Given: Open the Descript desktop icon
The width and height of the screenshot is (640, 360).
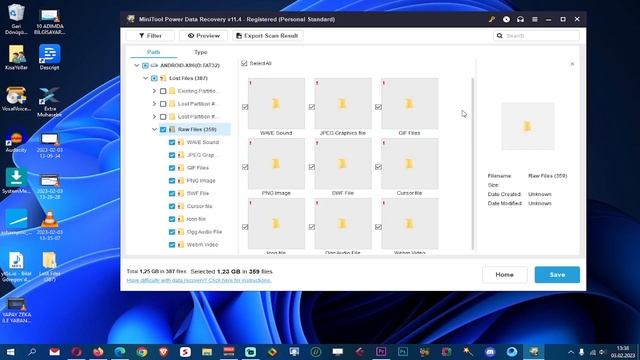Looking at the screenshot, I should (49, 58).
